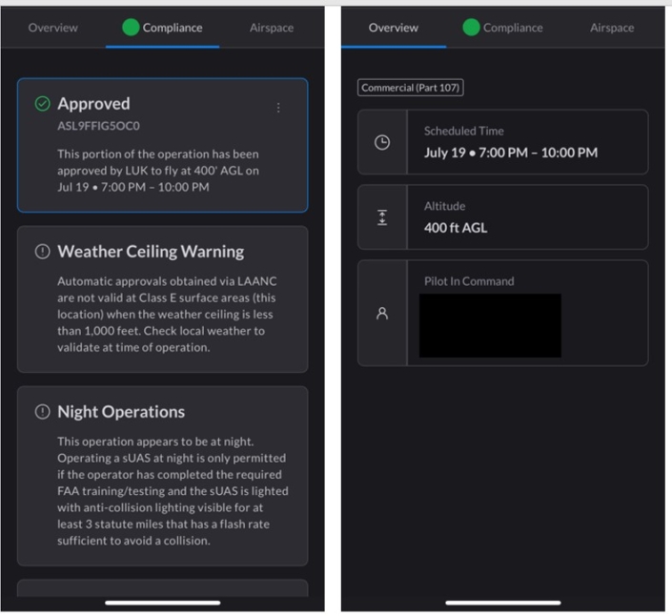Image resolution: width=672 pixels, height=616 pixels.
Task: Click the clock icon beside Scheduled Time
Action: coord(382,142)
